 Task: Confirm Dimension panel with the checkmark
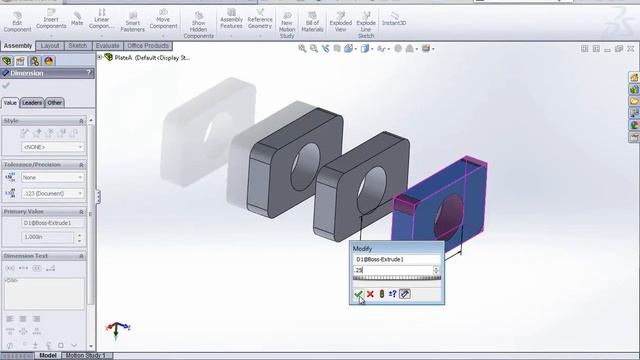click(6, 85)
